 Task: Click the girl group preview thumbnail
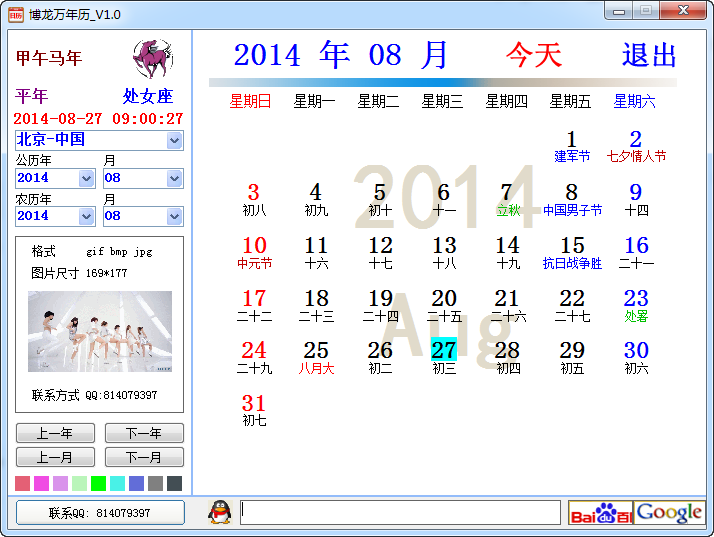tap(99, 332)
